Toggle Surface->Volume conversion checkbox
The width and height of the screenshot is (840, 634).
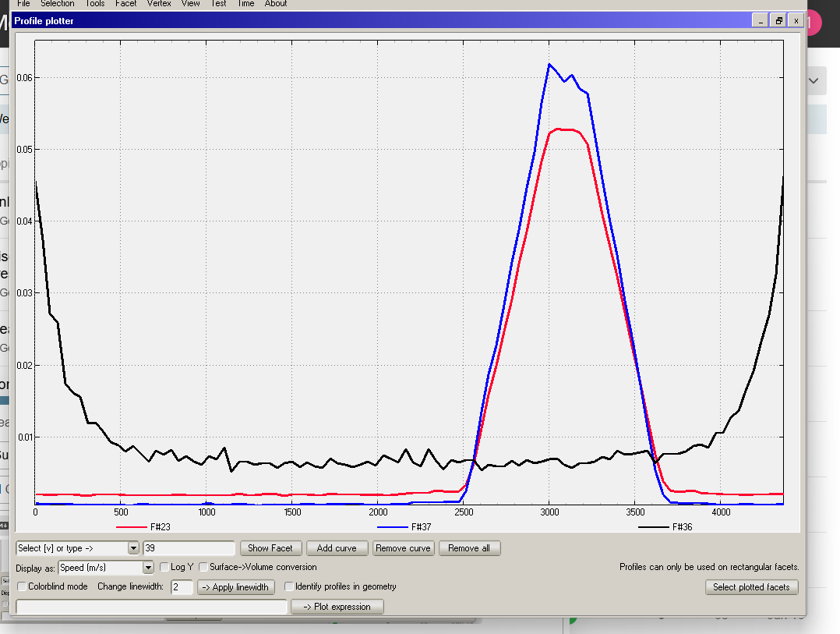(x=204, y=567)
